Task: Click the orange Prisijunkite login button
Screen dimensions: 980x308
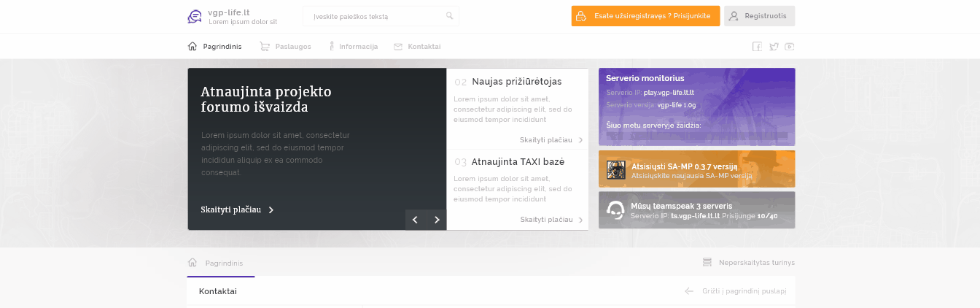Action: (x=645, y=16)
